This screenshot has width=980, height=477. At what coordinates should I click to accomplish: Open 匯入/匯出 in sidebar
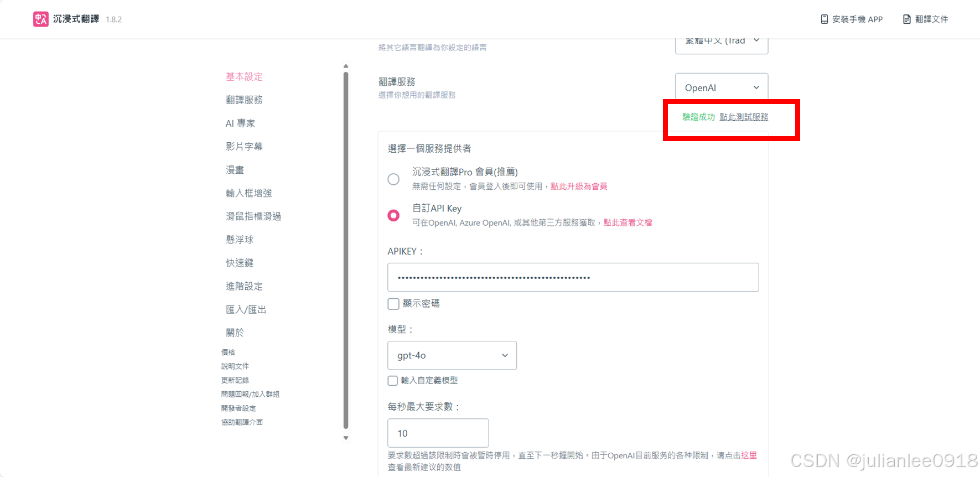[246, 309]
